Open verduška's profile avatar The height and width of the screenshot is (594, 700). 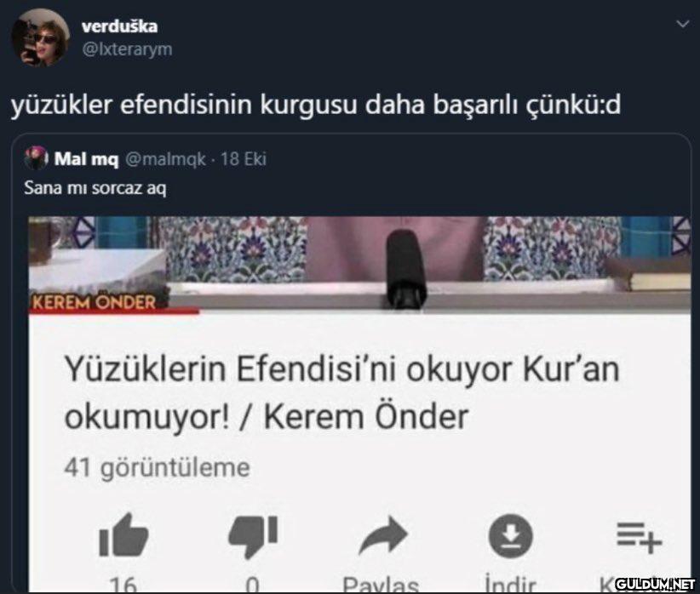(41, 37)
